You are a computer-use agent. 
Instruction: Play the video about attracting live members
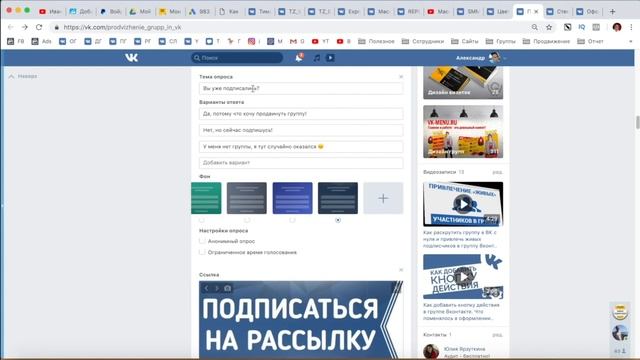(x=462, y=204)
